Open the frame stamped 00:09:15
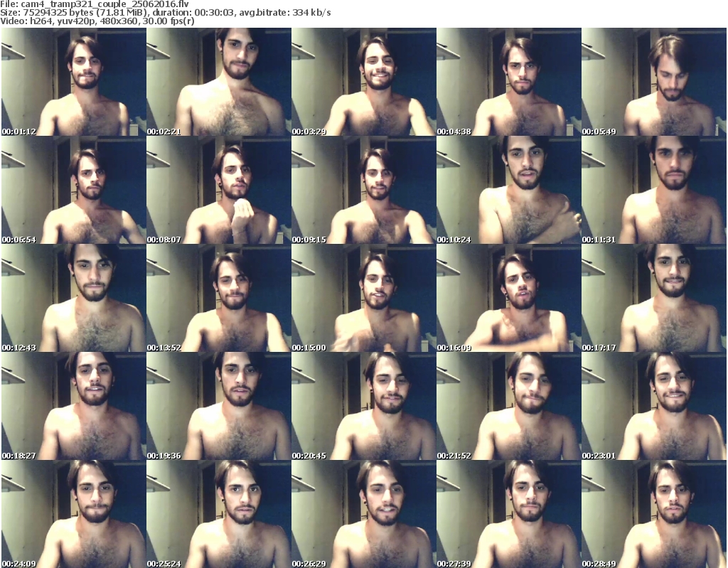 point(363,190)
